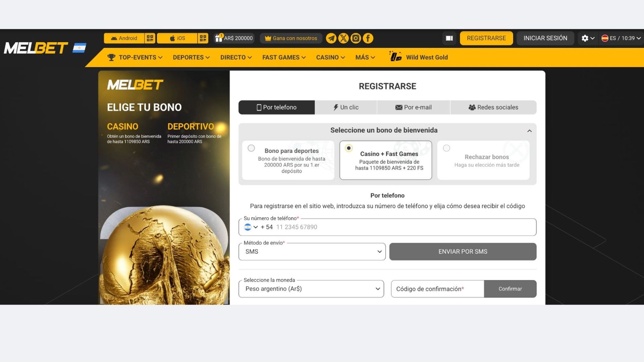
Task: Select the Por telefono registration tab
Action: [277, 107]
